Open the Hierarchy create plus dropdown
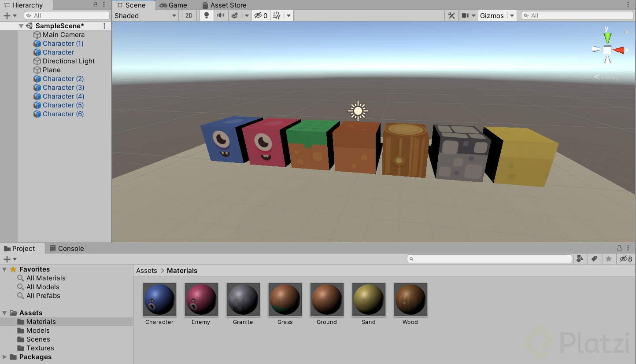Screen dimensions: 636x364 point(10,15)
